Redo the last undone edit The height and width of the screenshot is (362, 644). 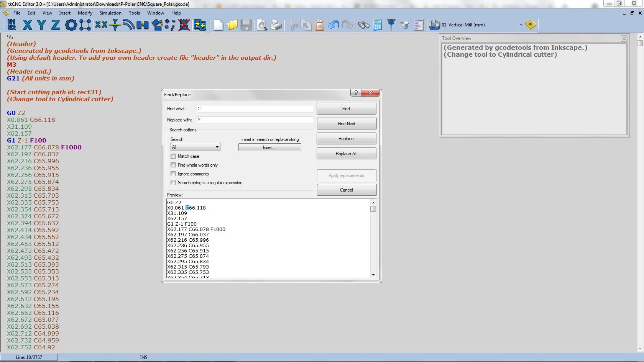coord(347,25)
